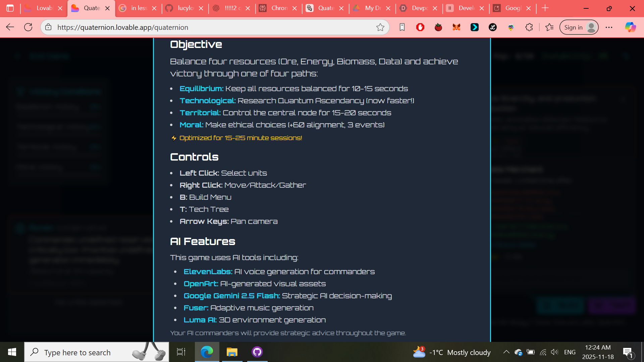Image resolution: width=644 pixels, height=362 pixels.
Task: Open the Favorites list icon
Action: click(549, 27)
